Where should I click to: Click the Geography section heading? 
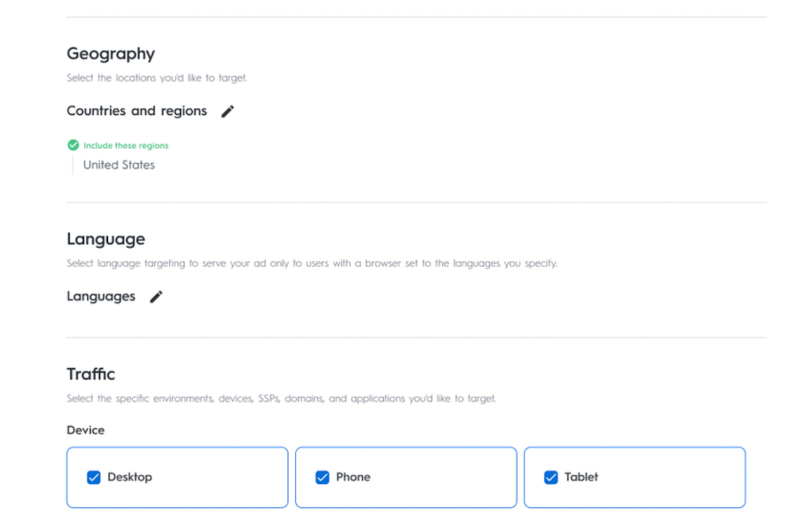coord(110,54)
